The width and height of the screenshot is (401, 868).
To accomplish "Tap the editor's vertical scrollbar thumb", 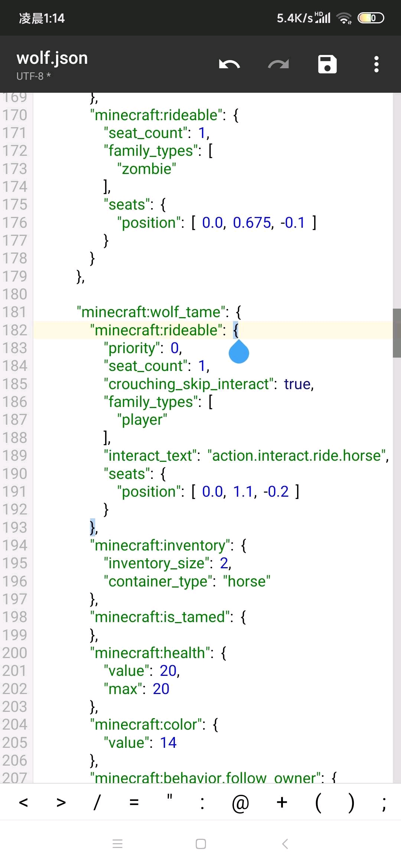I will pos(397,333).
